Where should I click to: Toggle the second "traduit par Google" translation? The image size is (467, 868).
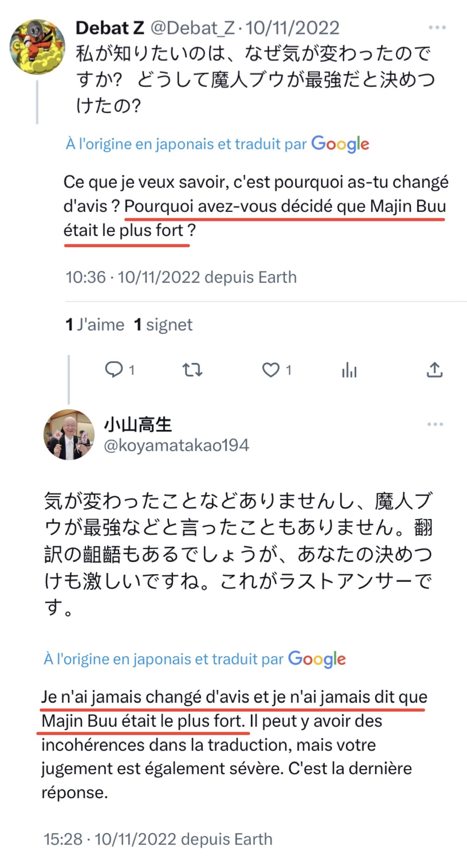pyautogui.click(x=195, y=659)
